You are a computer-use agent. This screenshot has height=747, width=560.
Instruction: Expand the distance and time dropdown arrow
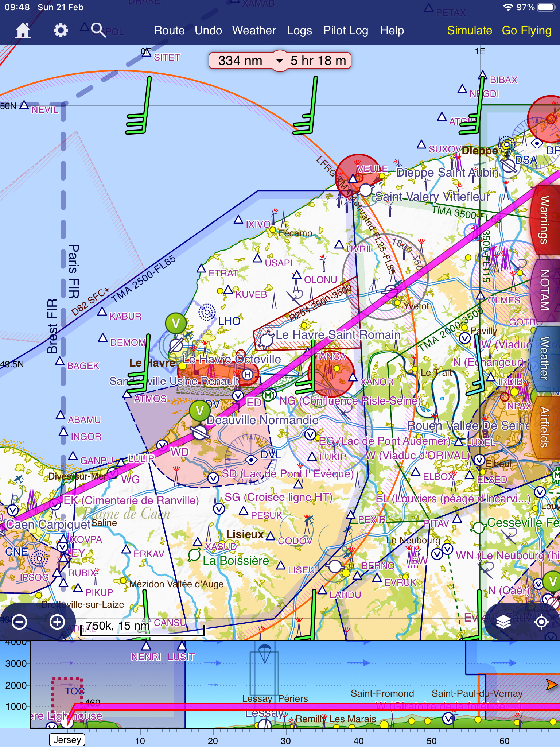point(280,61)
